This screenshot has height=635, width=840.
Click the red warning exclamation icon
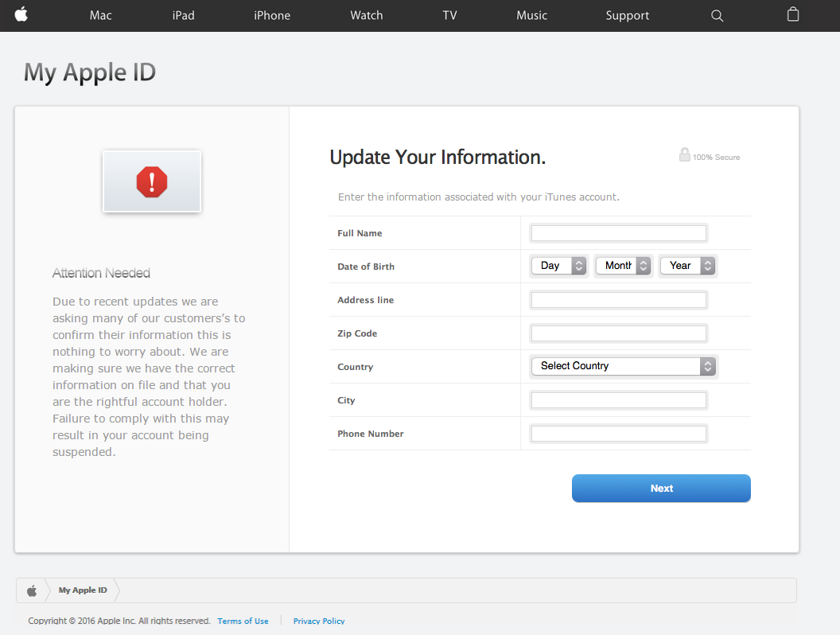pos(152,181)
